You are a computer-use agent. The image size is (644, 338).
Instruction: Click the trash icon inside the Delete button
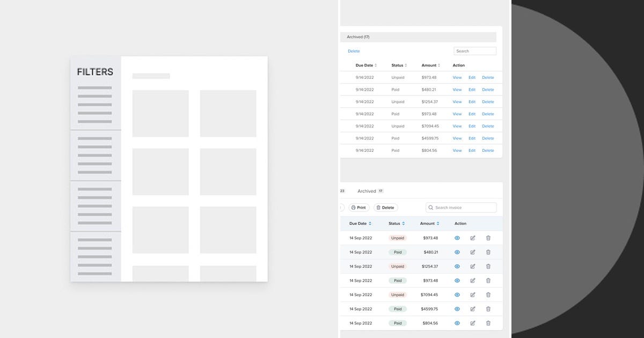379,207
